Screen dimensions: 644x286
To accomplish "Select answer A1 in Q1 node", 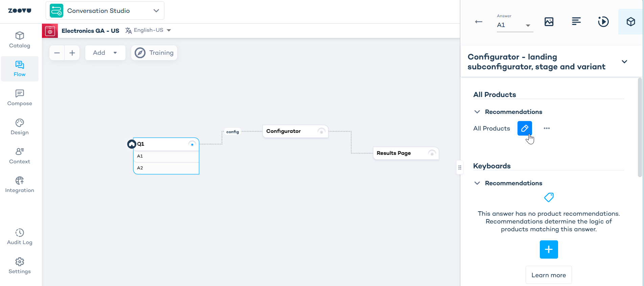I will click(x=166, y=156).
